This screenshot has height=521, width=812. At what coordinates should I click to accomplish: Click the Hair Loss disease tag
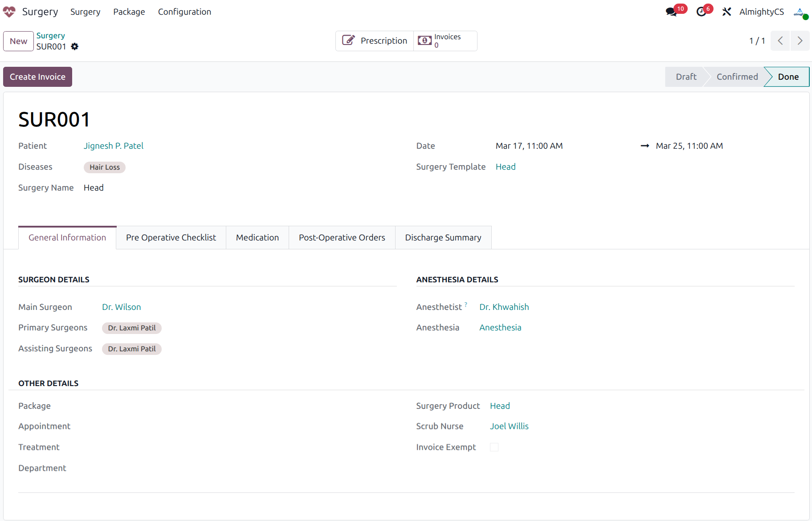coord(105,167)
